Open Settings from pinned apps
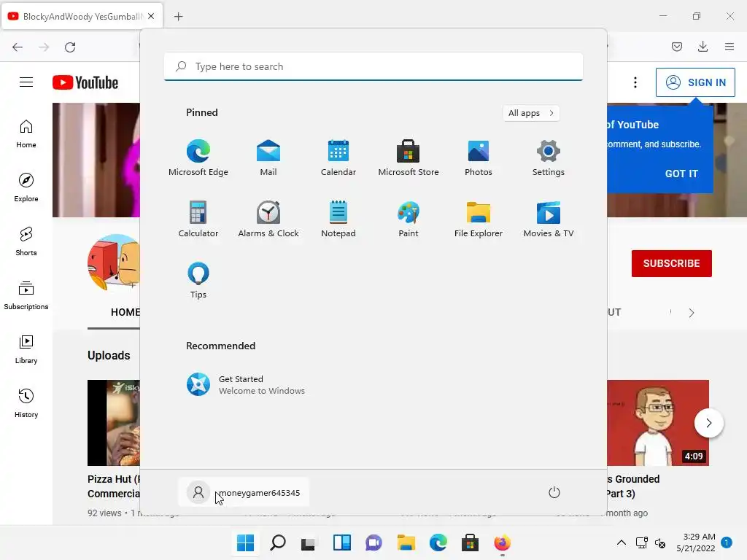The image size is (747, 560). (549, 158)
